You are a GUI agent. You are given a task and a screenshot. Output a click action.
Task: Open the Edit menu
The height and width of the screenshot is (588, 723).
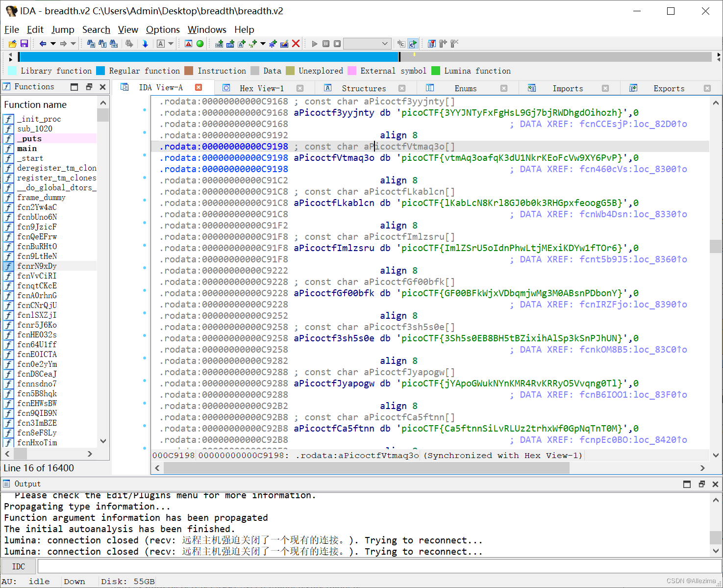tap(35, 29)
